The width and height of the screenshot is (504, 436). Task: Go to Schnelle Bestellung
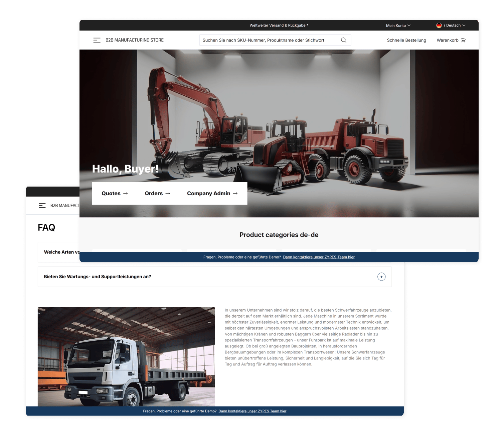[406, 40]
